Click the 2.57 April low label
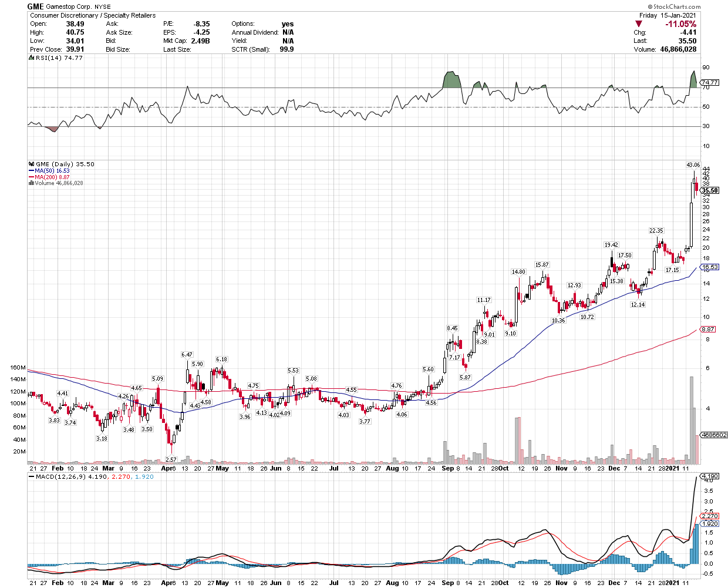The height and width of the screenshot is (588, 728). tap(171, 459)
